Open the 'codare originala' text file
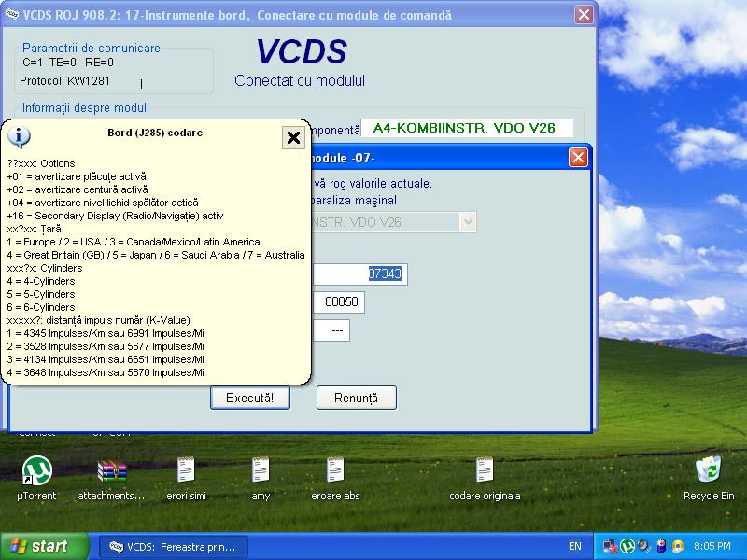747x560 pixels. 485,470
